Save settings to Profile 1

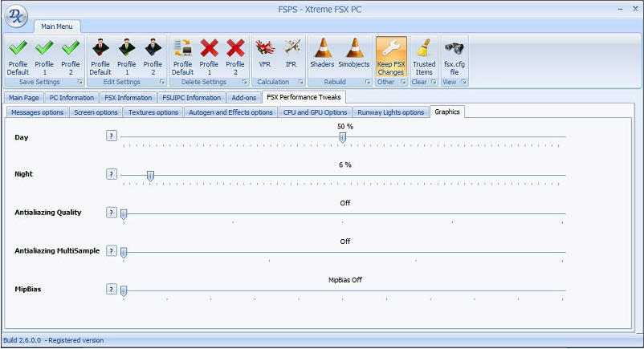point(44,57)
